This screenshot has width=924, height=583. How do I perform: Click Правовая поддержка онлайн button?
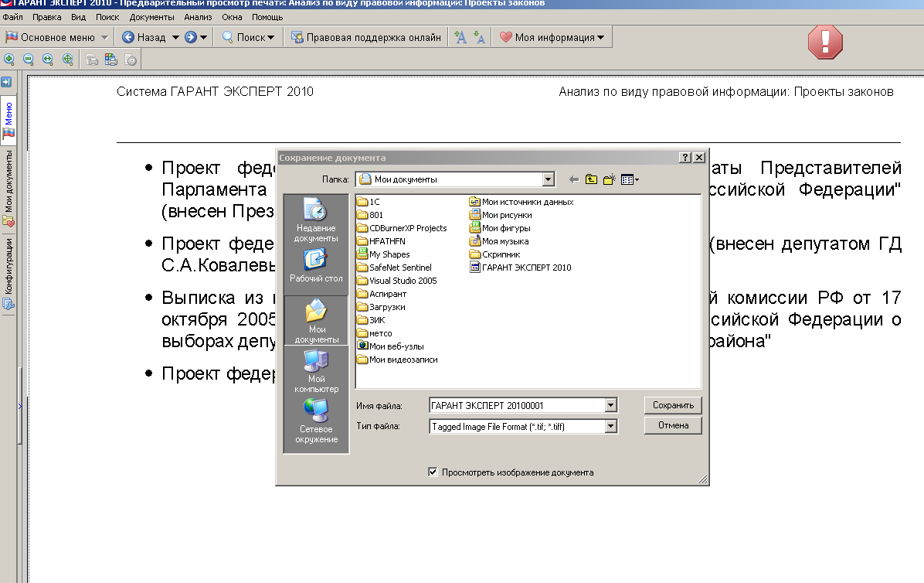tap(366, 37)
